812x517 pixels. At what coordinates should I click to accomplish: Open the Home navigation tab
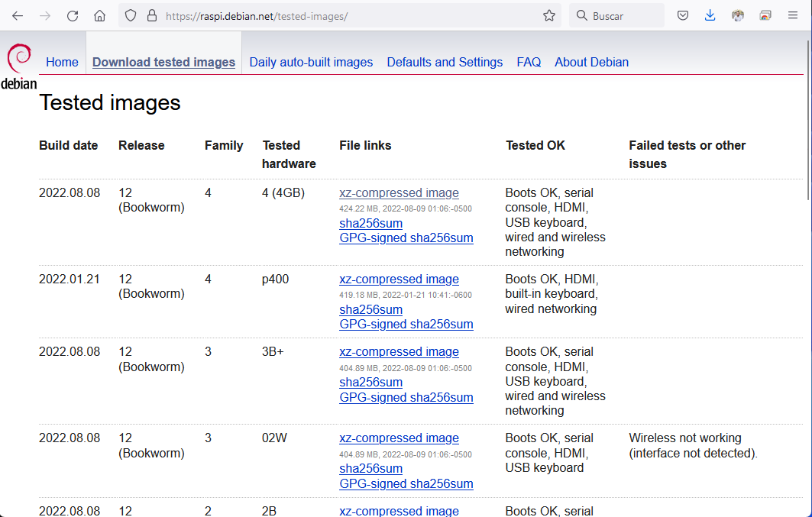(x=62, y=63)
